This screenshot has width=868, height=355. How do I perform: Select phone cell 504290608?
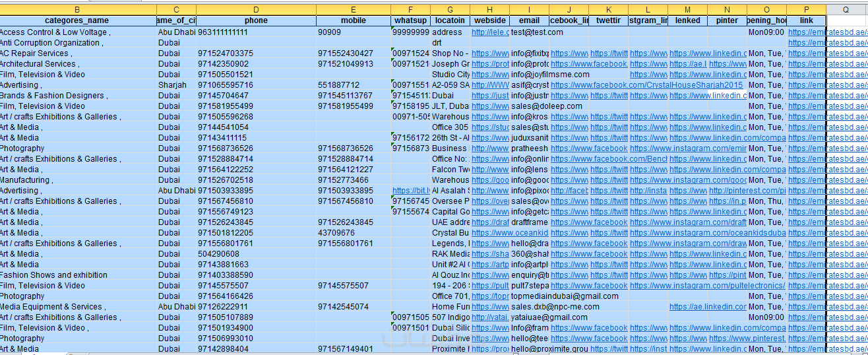click(256, 254)
